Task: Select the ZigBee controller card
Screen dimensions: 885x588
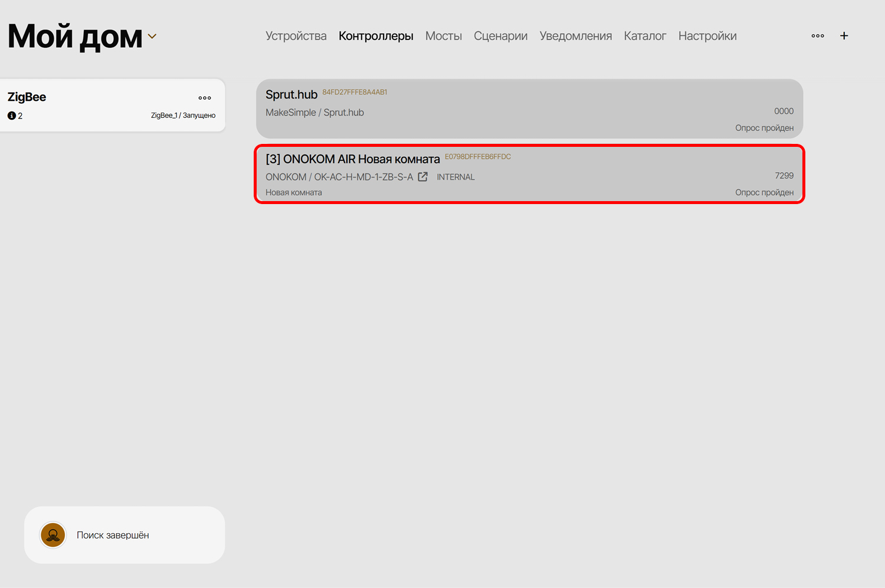Action: click(112, 106)
